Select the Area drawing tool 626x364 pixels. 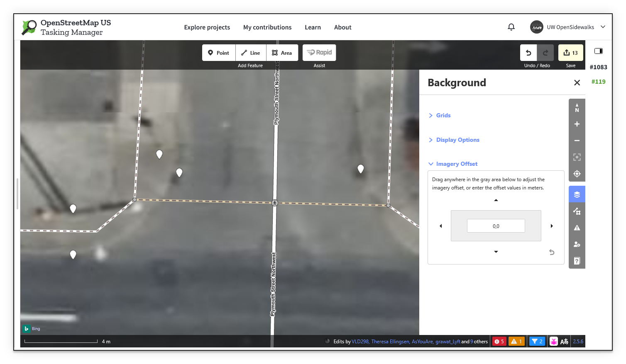tap(282, 53)
